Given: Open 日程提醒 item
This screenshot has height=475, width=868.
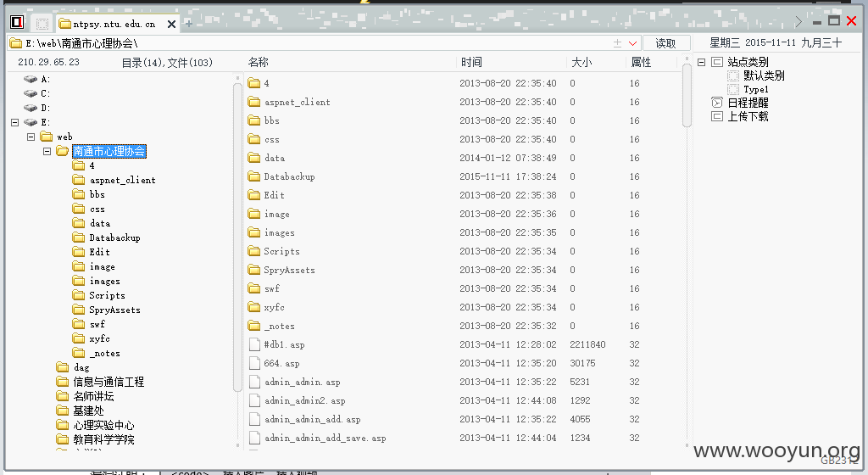Looking at the screenshot, I should click(x=748, y=103).
